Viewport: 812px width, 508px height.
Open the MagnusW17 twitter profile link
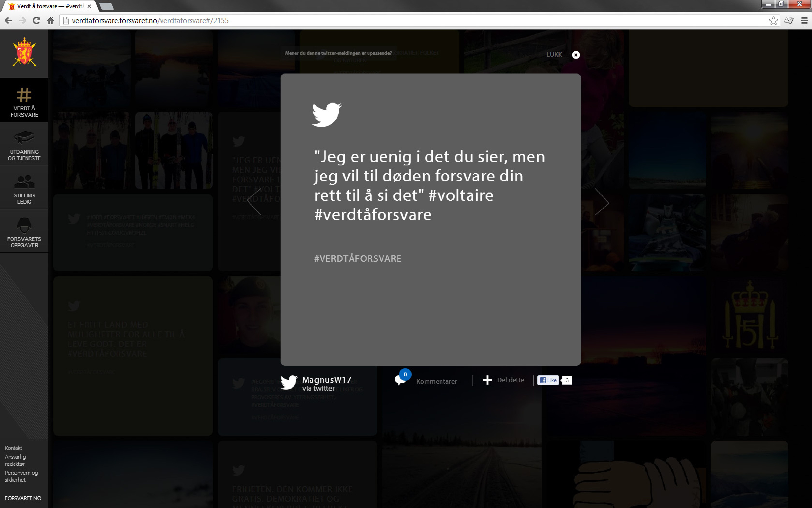tap(326, 380)
